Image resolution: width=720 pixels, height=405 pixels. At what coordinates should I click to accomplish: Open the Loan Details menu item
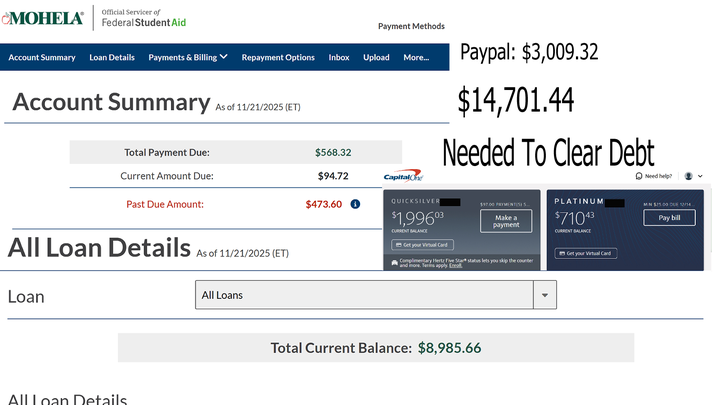(112, 57)
